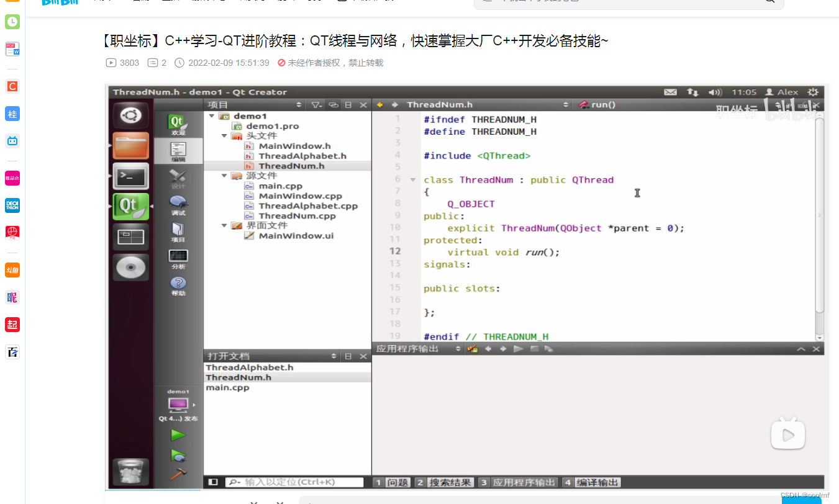Click the bilibili video play button overlay
Viewport: 839px width, 504px height.
click(788, 433)
